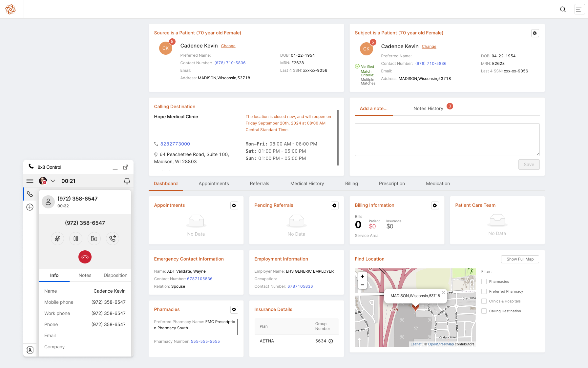Put the active call on hold

(x=76, y=239)
